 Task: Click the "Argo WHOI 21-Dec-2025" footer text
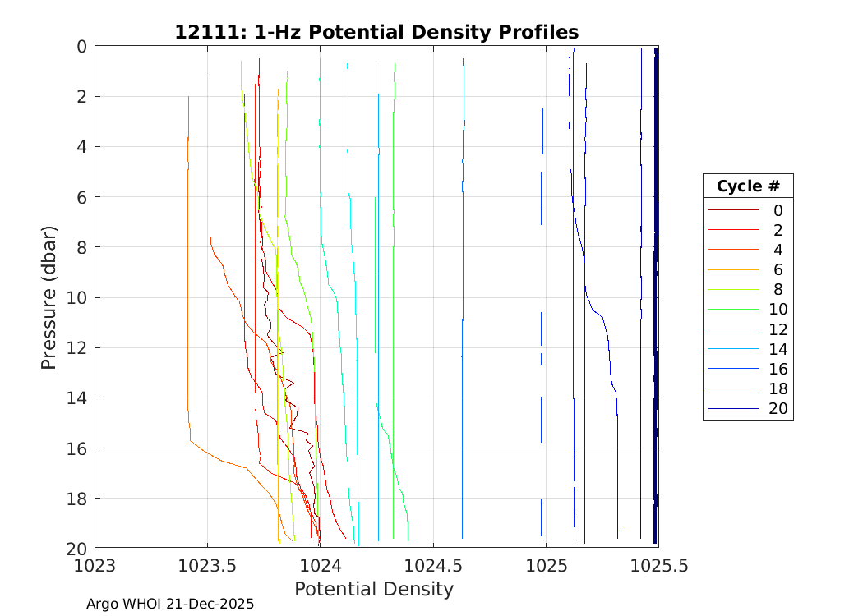tap(170, 604)
